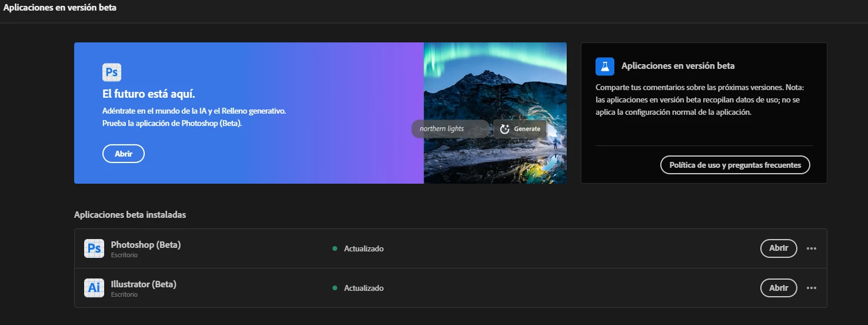Image resolution: width=868 pixels, height=325 pixels.
Task: Click the Comparte tus comentarios description text
Action: (700, 100)
